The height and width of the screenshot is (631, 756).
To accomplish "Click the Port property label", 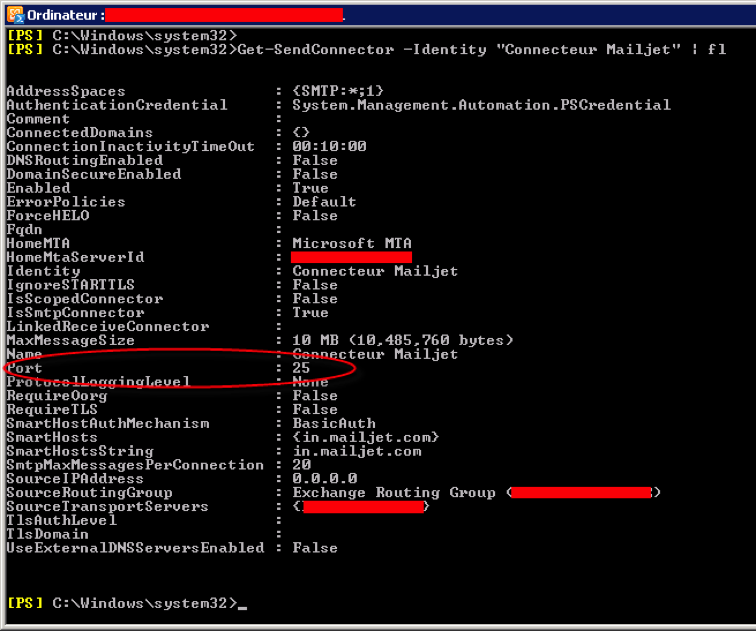I will point(24,368).
